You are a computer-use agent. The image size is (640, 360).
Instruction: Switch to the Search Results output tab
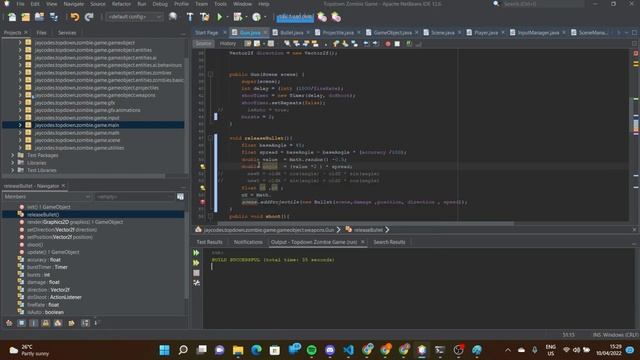click(389, 242)
